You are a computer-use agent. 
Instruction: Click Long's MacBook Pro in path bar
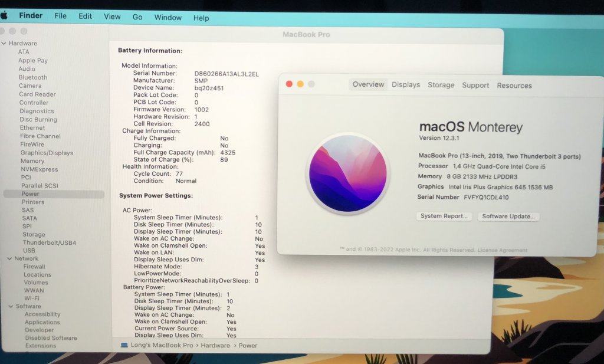point(162,345)
